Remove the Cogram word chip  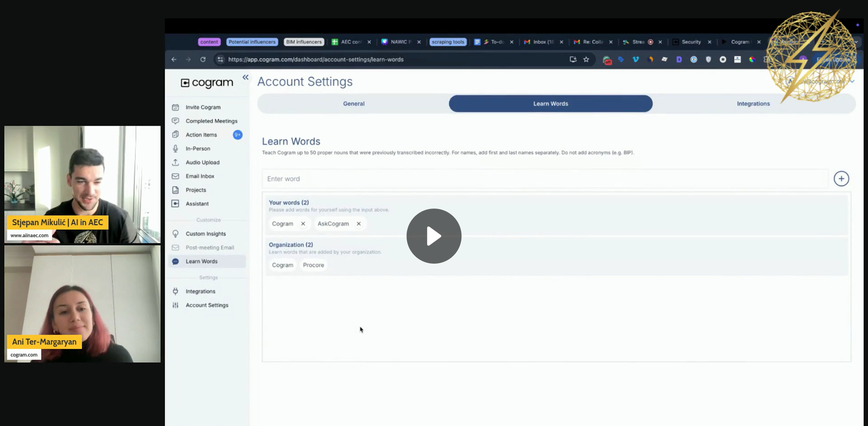pos(303,224)
